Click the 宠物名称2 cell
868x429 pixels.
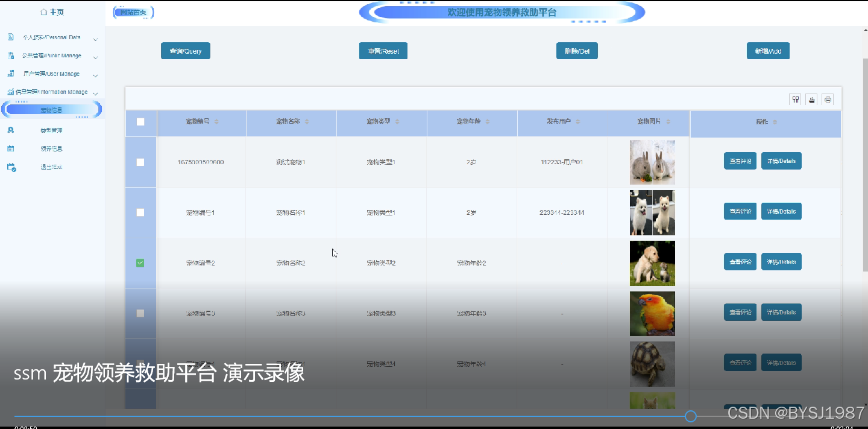(291, 263)
